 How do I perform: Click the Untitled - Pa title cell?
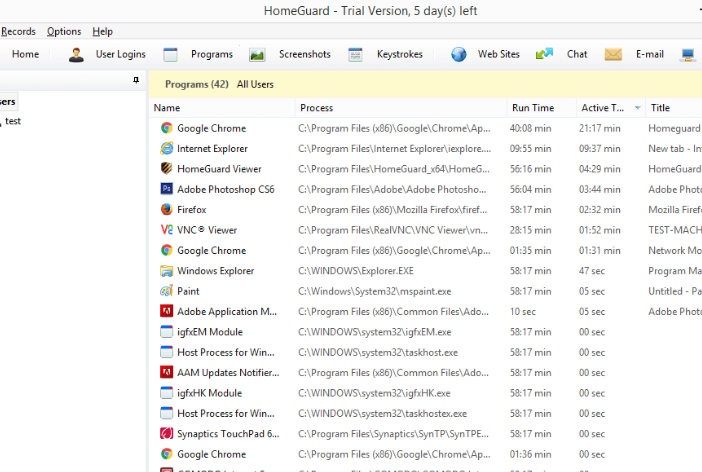coord(675,291)
